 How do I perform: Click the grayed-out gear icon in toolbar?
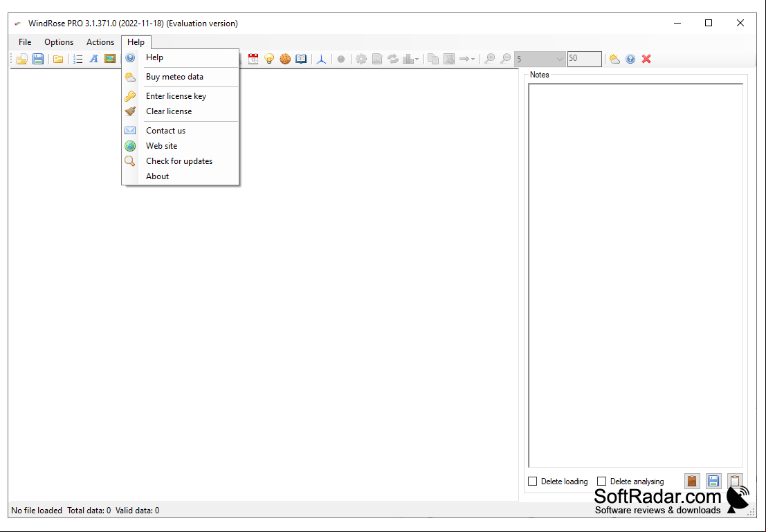(x=361, y=59)
